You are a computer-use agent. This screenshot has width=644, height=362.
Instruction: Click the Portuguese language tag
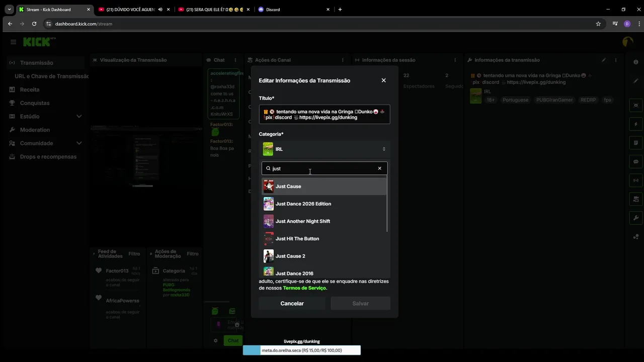click(515, 100)
